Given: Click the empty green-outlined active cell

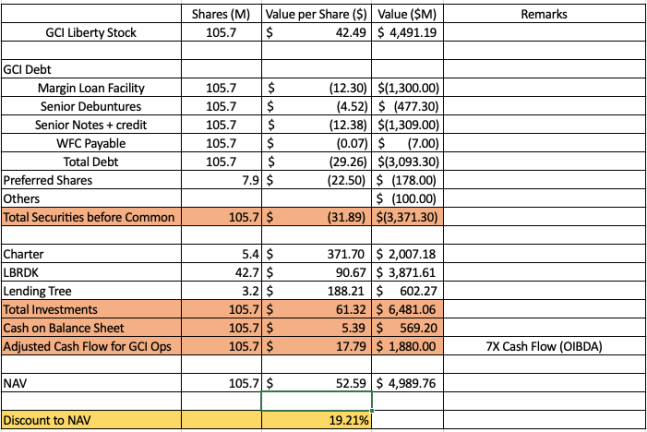Looking at the screenshot, I should coord(315,401).
